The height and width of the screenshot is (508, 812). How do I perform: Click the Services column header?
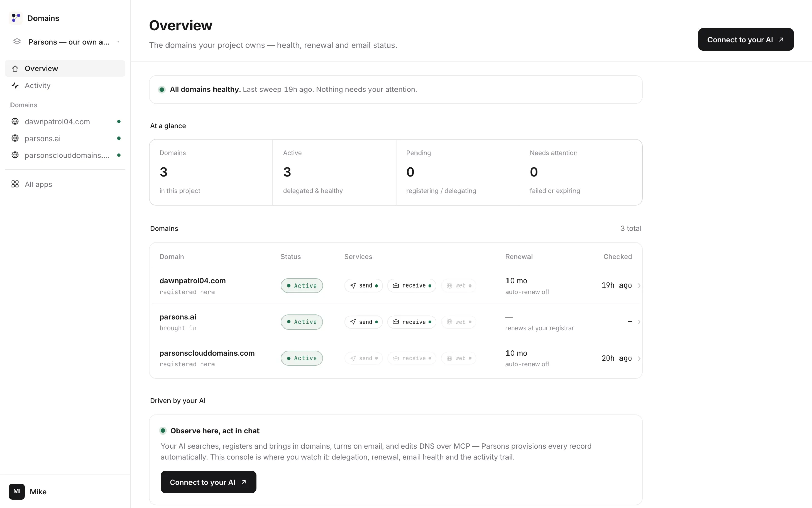click(358, 257)
